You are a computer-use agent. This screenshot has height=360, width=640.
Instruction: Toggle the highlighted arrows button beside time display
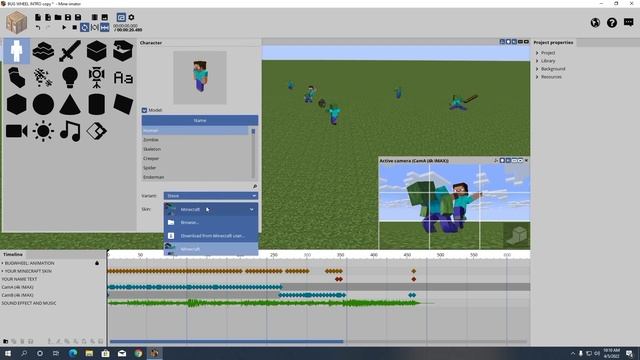point(105,27)
